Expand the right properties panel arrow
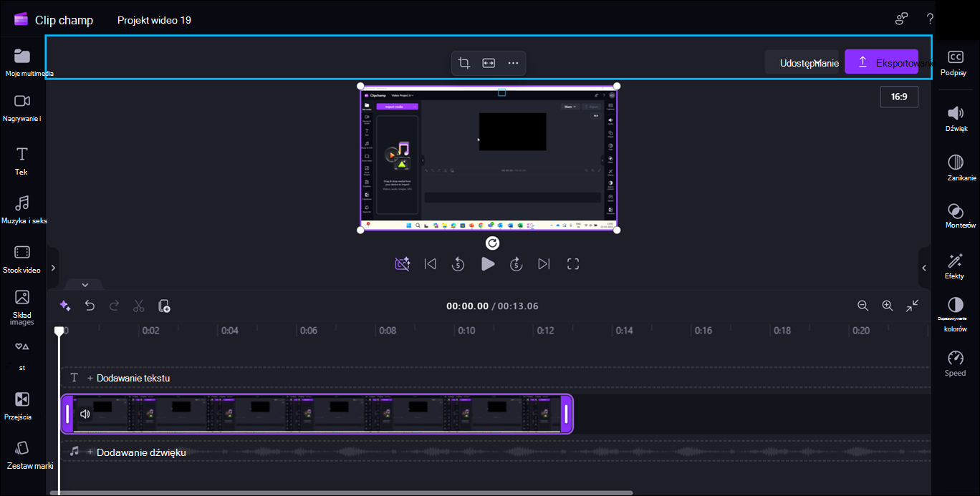Screen dimensions: 980x496 924,268
